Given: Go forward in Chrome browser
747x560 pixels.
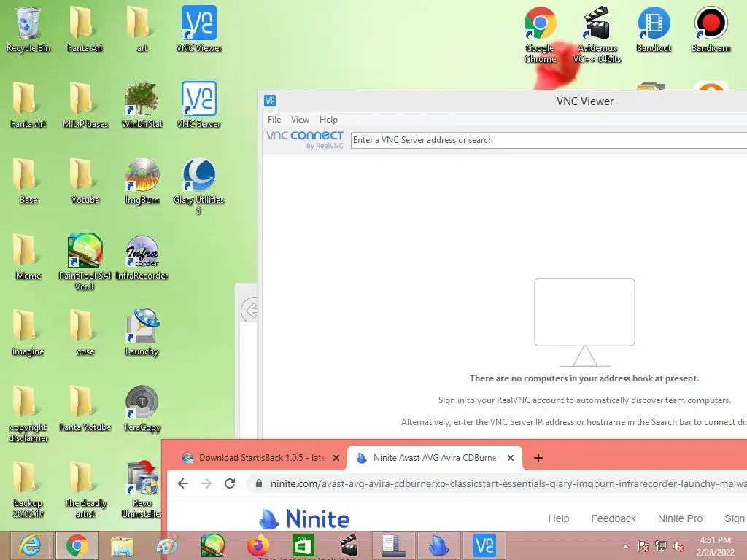Looking at the screenshot, I should click(x=206, y=484).
